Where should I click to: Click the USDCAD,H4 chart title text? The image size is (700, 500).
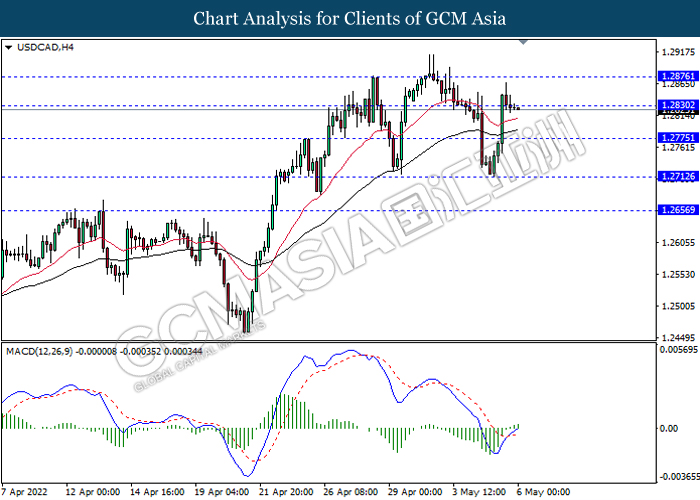click(x=45, y=47)
